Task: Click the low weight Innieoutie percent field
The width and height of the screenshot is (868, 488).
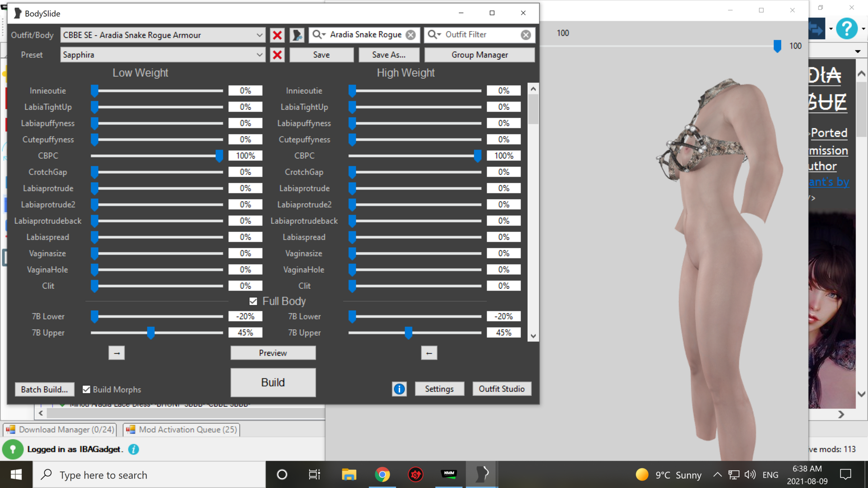Action: pyautogui.click(x=245, y=91)
